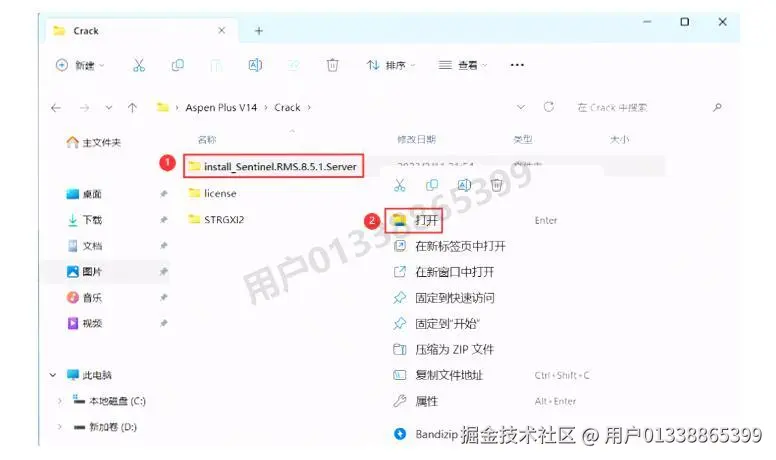The height and width of the screenshot is (460, 776).
Task: Collapse the 此电脑 tree section
Action: [52, 375]
